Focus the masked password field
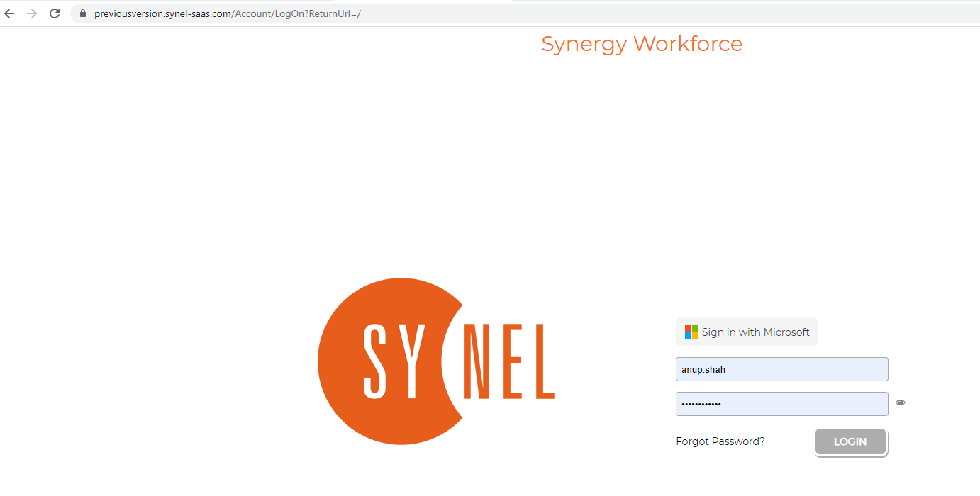 pyautogui.click(x=781, y=404)
